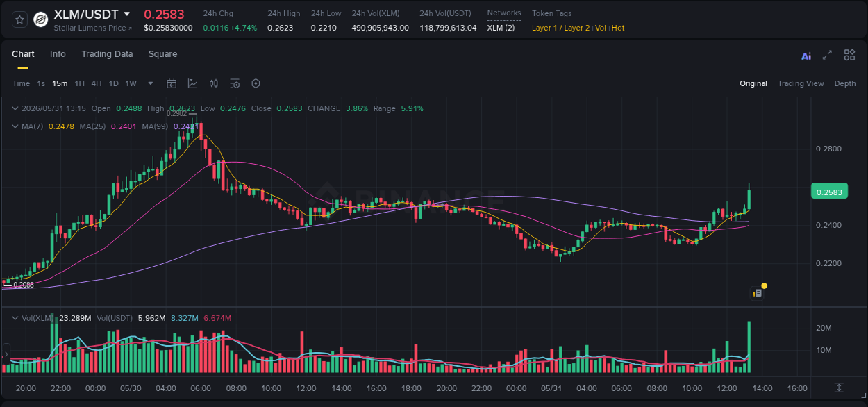Image resolution: width=868 pixels, height=407 pixels.
Task: Click the Hot token tag
Action: pos(618,28)
